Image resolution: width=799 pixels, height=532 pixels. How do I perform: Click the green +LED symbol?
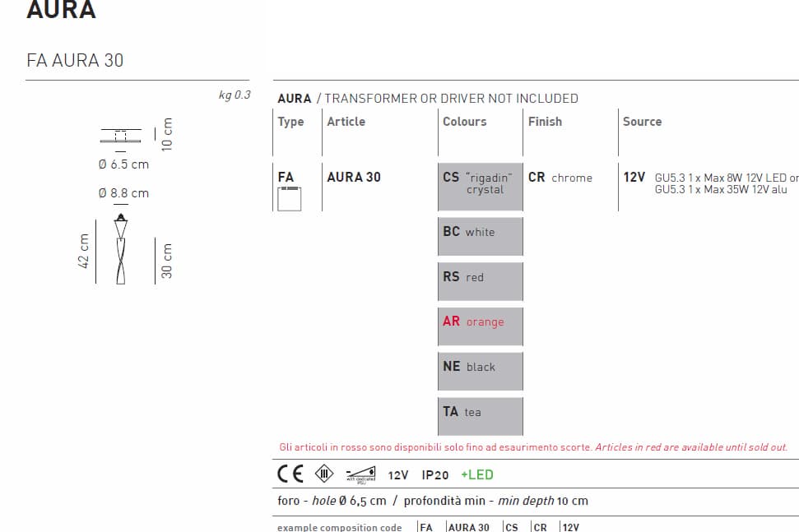point(477,474)
